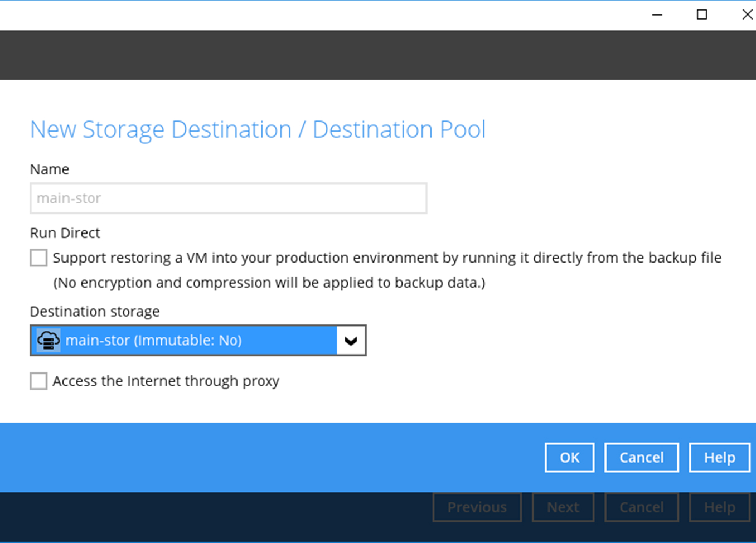756x543 pixels.
Task: Click the Previous navigation button
Action: [x=477, y=507]
